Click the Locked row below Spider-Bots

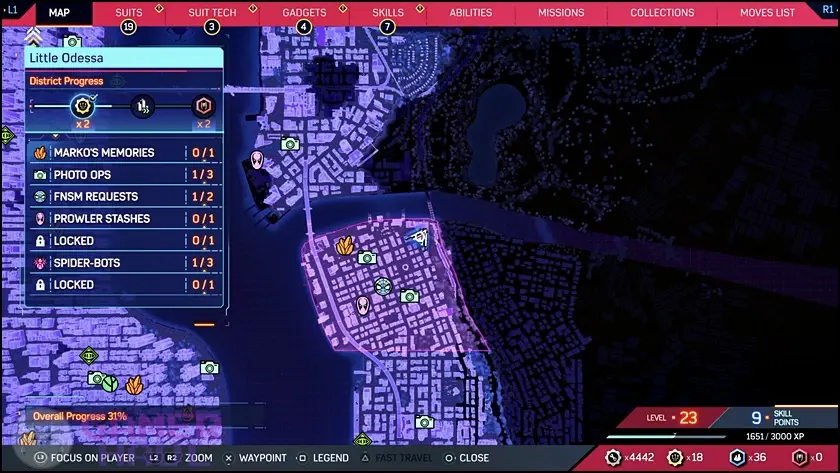point(124,284)
